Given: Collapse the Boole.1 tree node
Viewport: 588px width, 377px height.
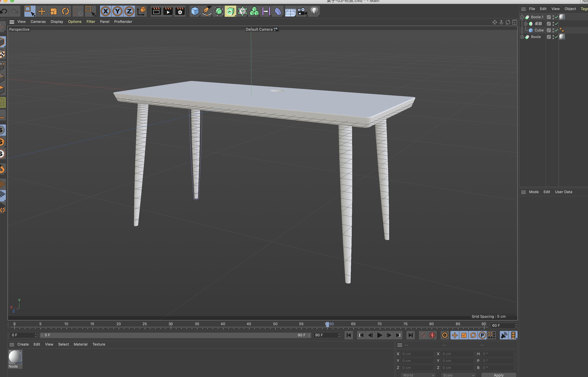Looking at the screenshot, I should pyautogui.click(x=522, y=17).
